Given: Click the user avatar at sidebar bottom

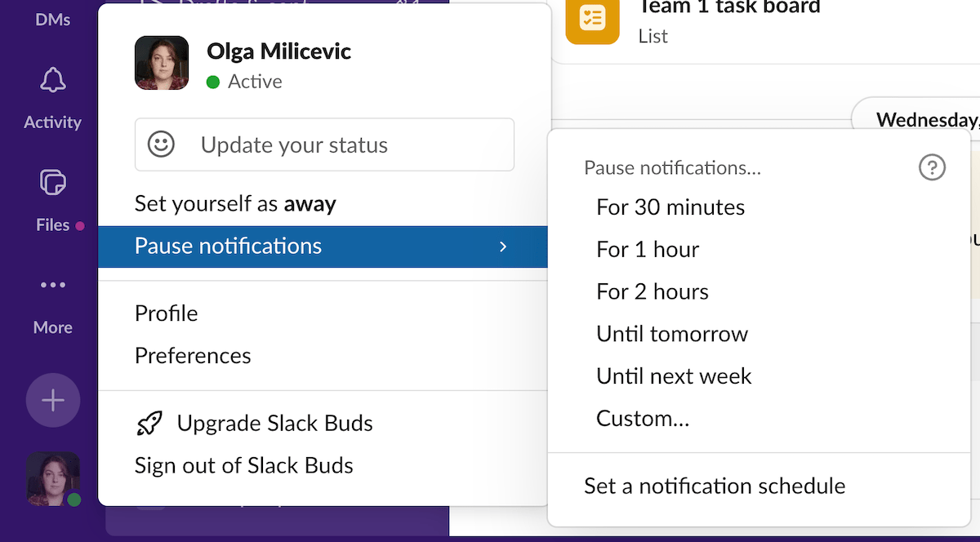Looking at the screenshot, I should [x=53, y=479].
